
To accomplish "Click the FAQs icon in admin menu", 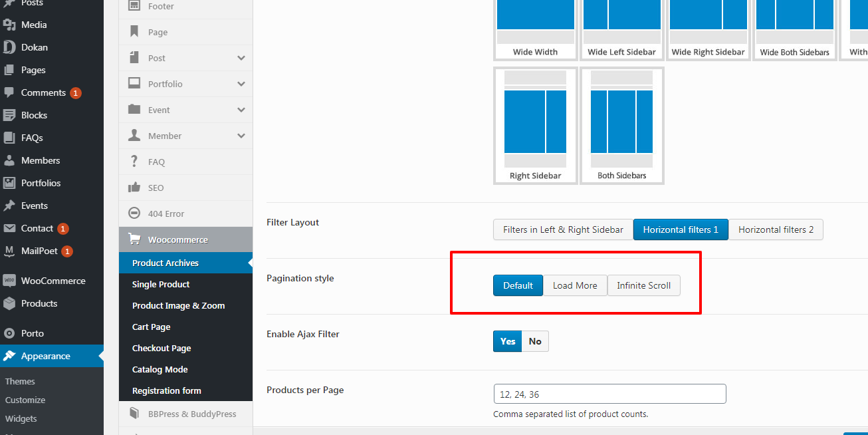I will tap(9, 138).
